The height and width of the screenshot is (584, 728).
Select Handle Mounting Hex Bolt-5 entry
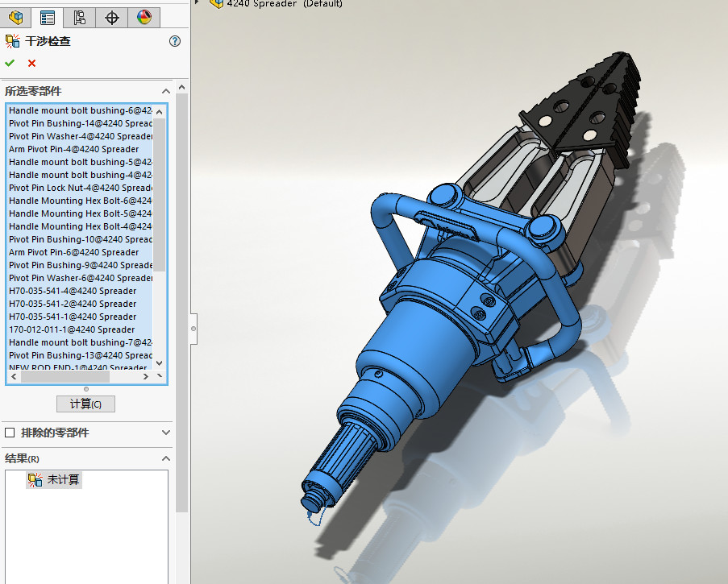point(81,213)
